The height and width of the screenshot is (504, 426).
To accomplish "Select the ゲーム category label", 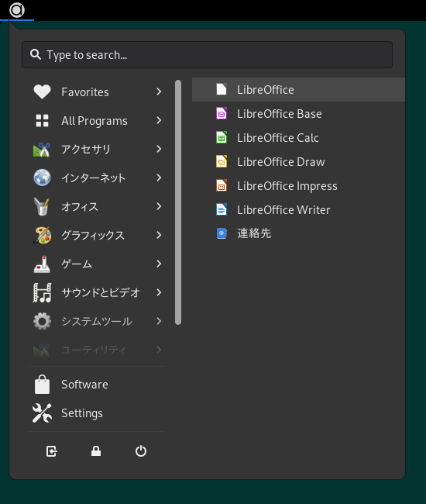I will tap(77, 264).
